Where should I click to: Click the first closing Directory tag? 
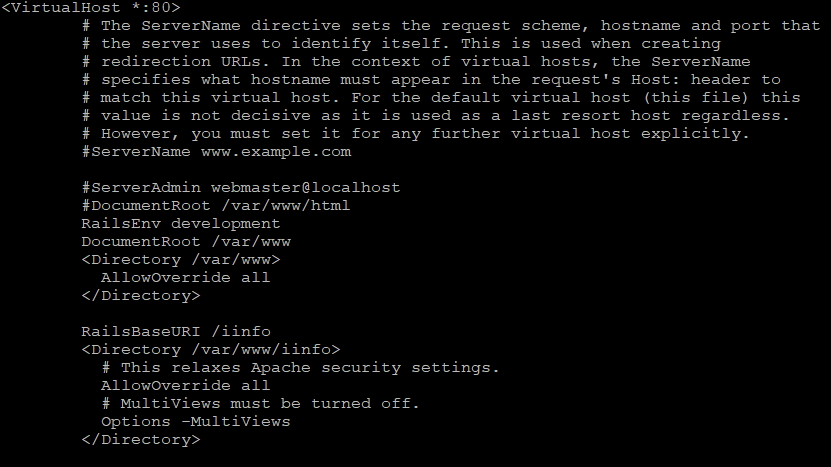(x=141, y=296)
